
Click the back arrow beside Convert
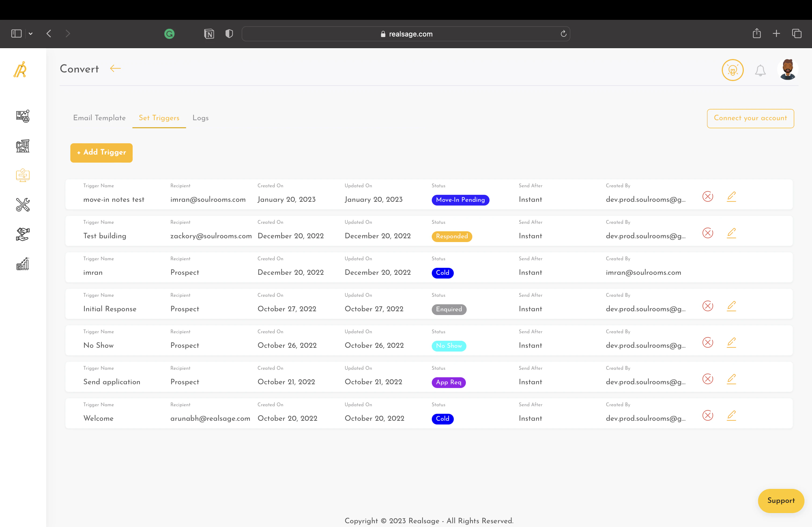tap(115, 68)
